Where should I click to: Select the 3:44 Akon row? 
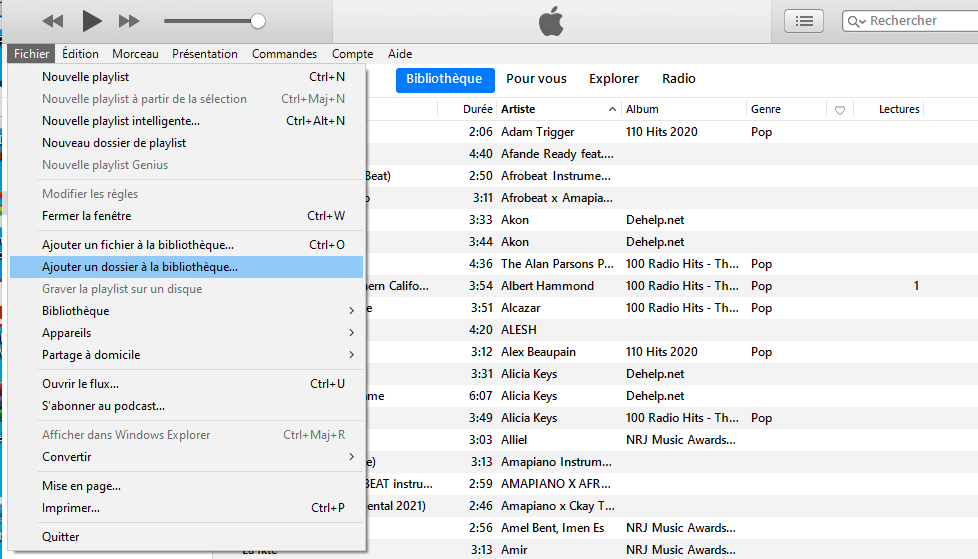pyautogui.click(x=672, y=242)
